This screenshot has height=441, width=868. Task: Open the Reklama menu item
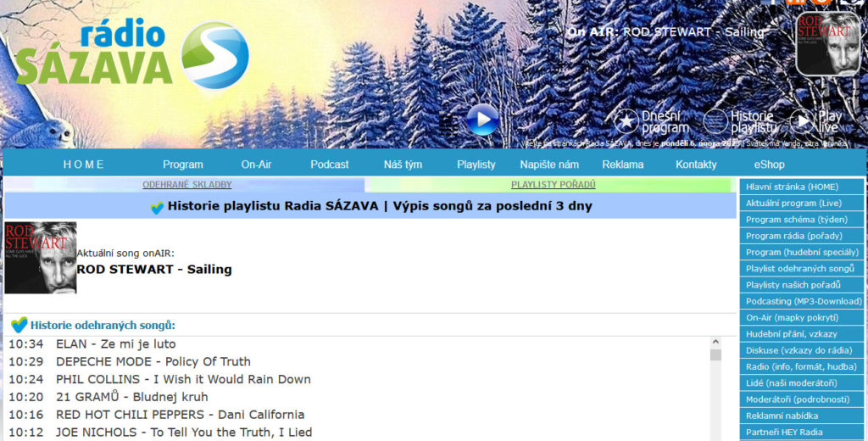point(623,165)
